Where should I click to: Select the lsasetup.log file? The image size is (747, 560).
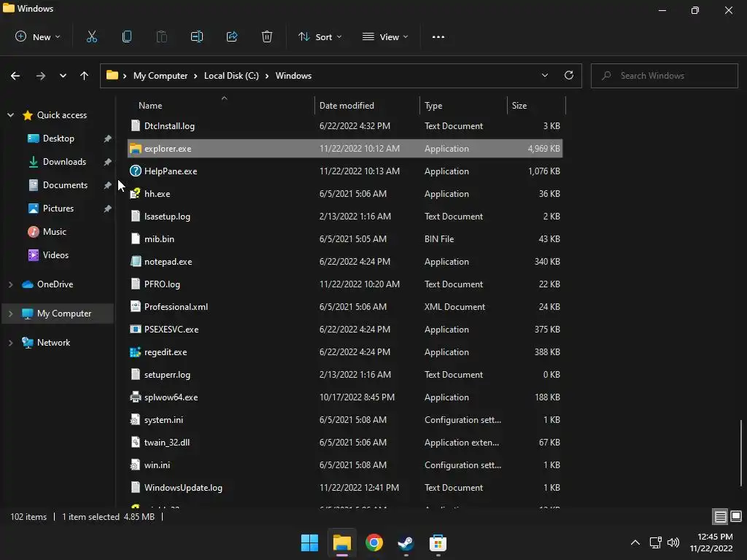click(345, 216)
